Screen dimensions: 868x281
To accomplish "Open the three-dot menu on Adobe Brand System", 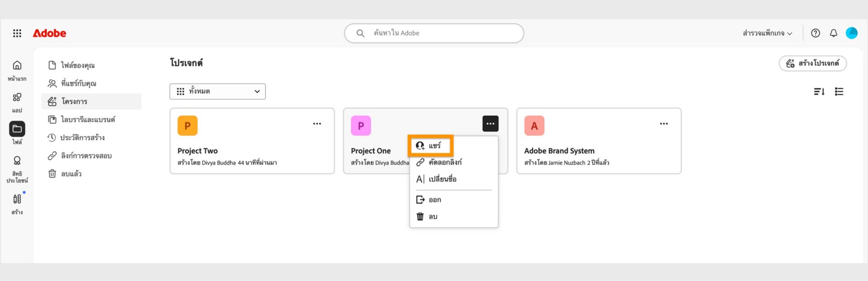I will tap(664, 123).
